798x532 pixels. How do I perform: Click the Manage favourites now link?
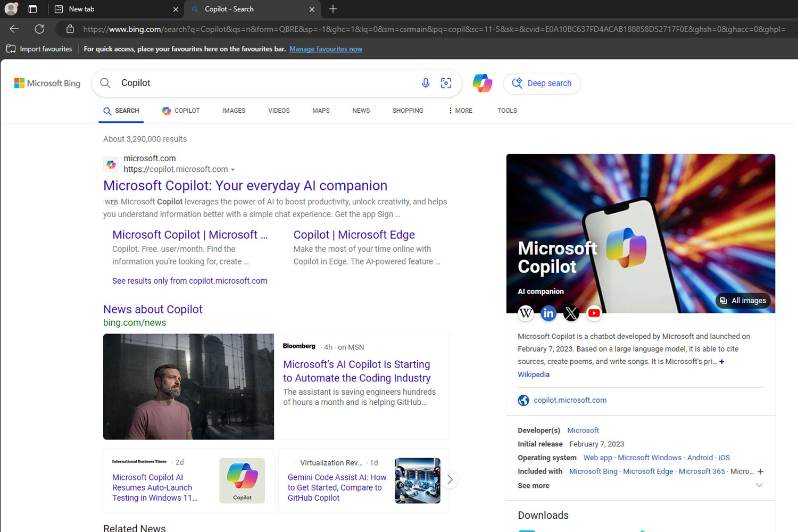[326, 49]
